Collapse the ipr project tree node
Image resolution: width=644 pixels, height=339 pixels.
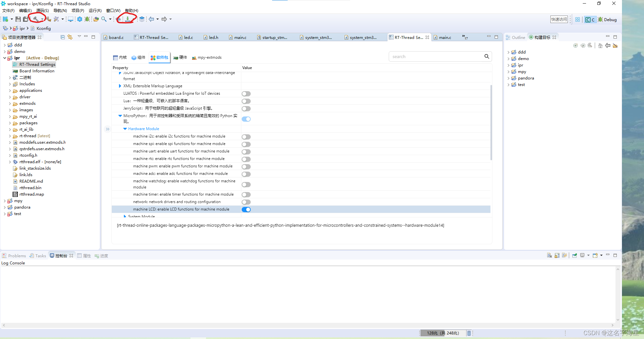coord(5,58)
